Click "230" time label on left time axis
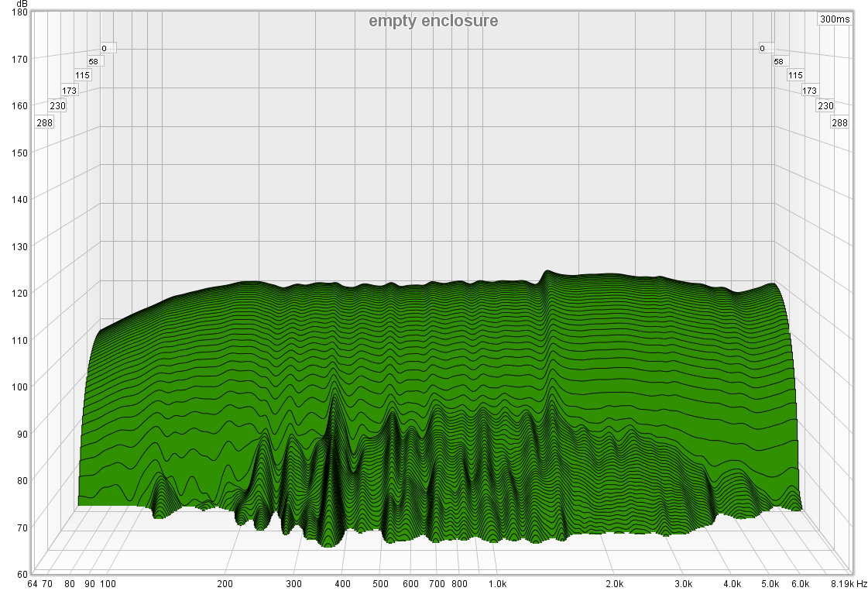This screenshot has width=868, height=591. tap(57, 105)
